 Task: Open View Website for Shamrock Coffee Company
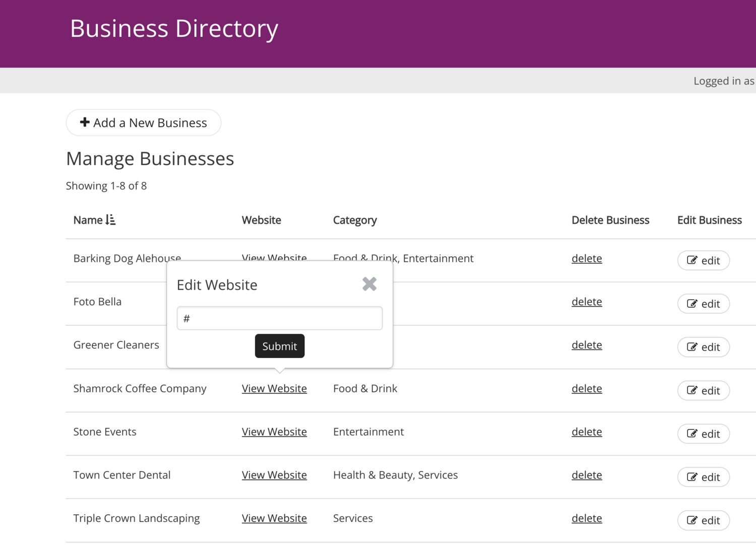tap(274, 388)
